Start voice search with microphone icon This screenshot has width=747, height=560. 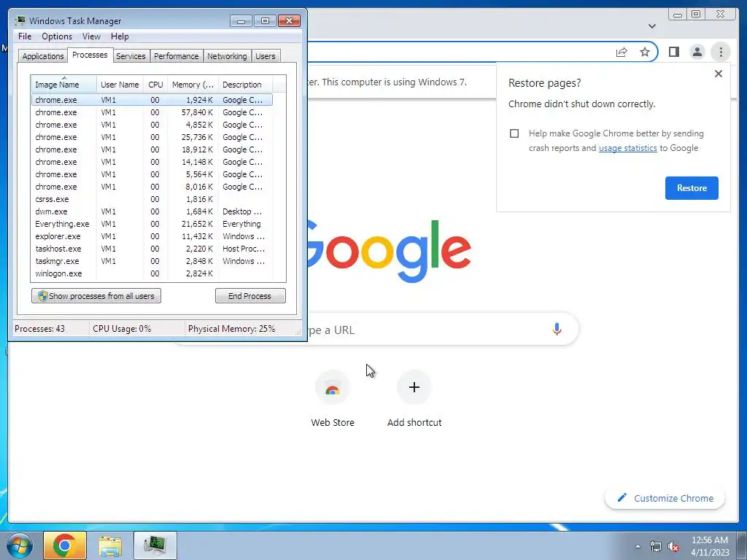(x=557, y=329)
